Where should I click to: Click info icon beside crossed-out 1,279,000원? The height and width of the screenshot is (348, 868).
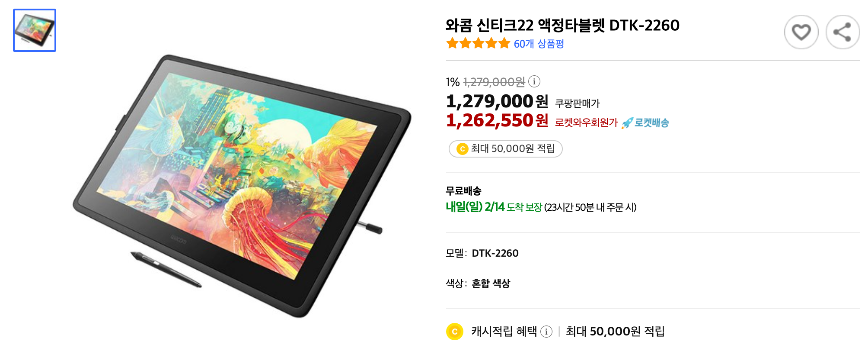[534, 81]
